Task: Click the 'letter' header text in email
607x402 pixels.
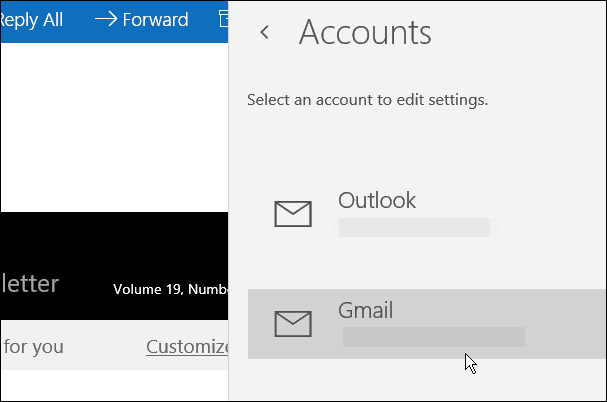Action: (30, 283)
